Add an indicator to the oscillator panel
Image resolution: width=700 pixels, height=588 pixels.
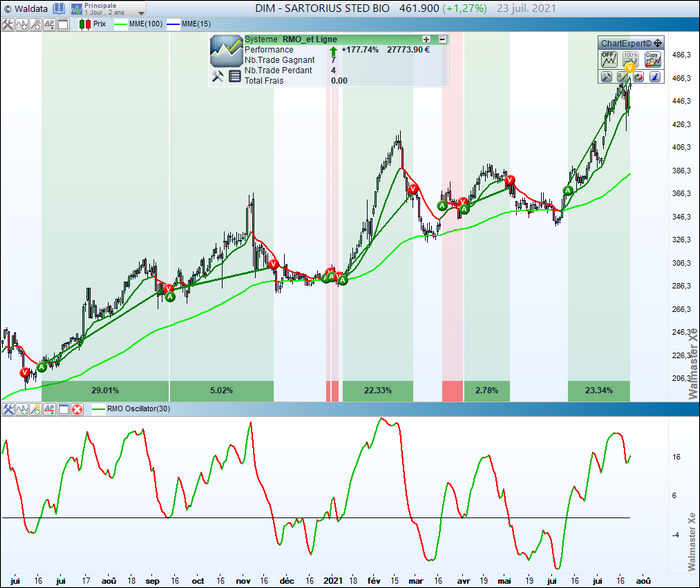pyautogui.click(x=21, y=409)
